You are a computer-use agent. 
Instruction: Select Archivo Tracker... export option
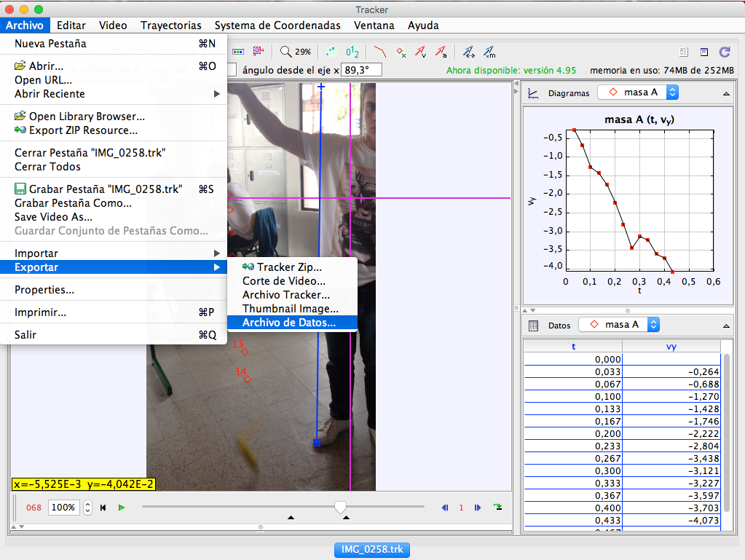(x=292, y=294)
